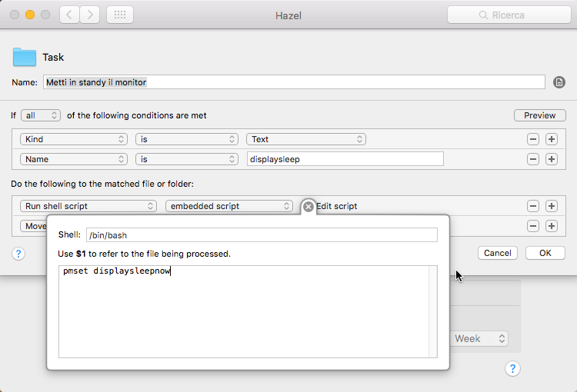577x392 pixels.
Task: Click the Edit script button
Action: 337,206
